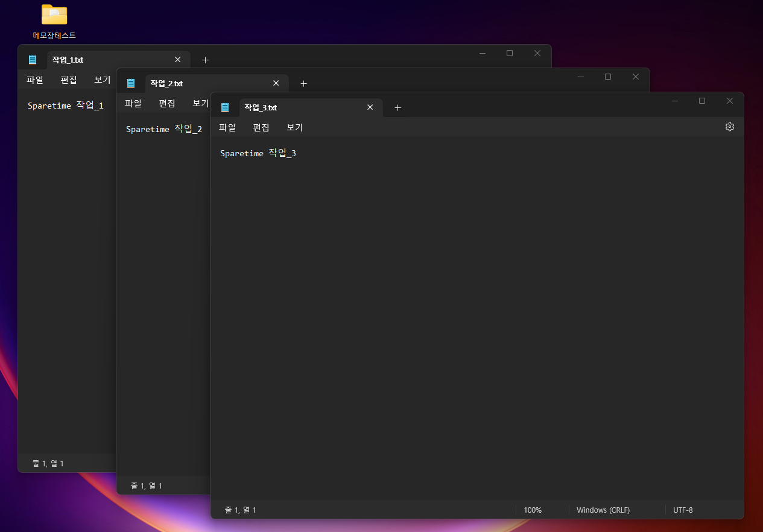Image resolution: width=763 pixels, height=532 pixels.
Task: Click the Notepad icon in the 작업_1 window
Action: point(33,59)
